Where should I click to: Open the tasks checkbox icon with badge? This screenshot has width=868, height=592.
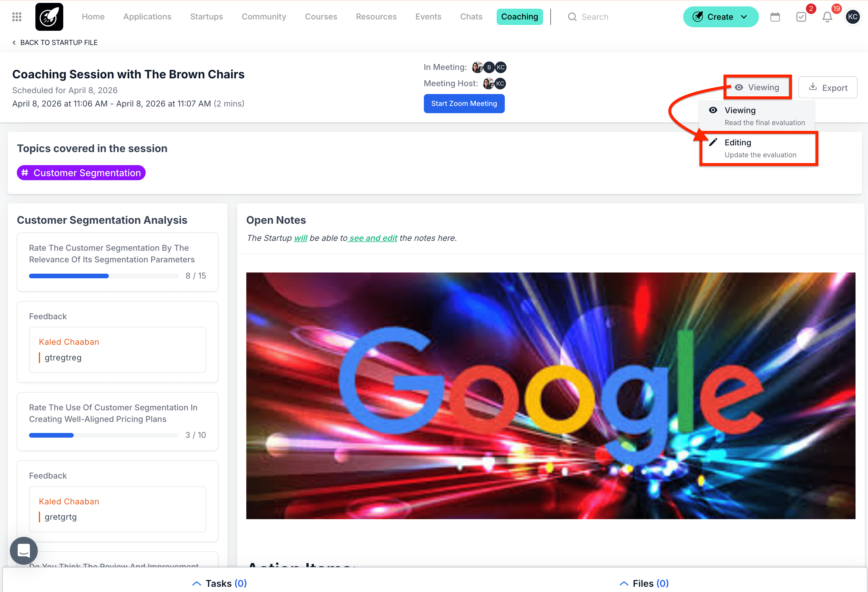point(801,17)
